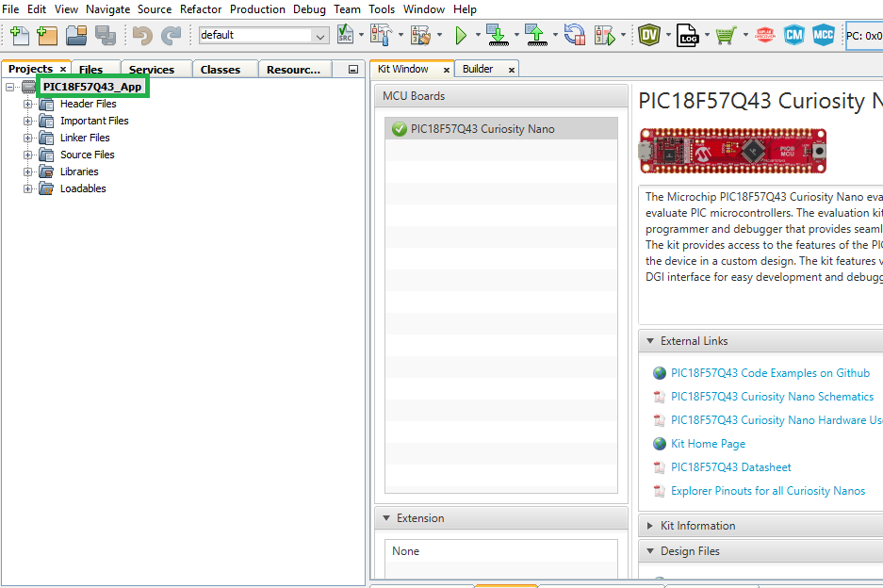Open the PIC18F57Q43 Datasheet link
The height and width of the screenshot is (588, 883).
click(730, 467)
